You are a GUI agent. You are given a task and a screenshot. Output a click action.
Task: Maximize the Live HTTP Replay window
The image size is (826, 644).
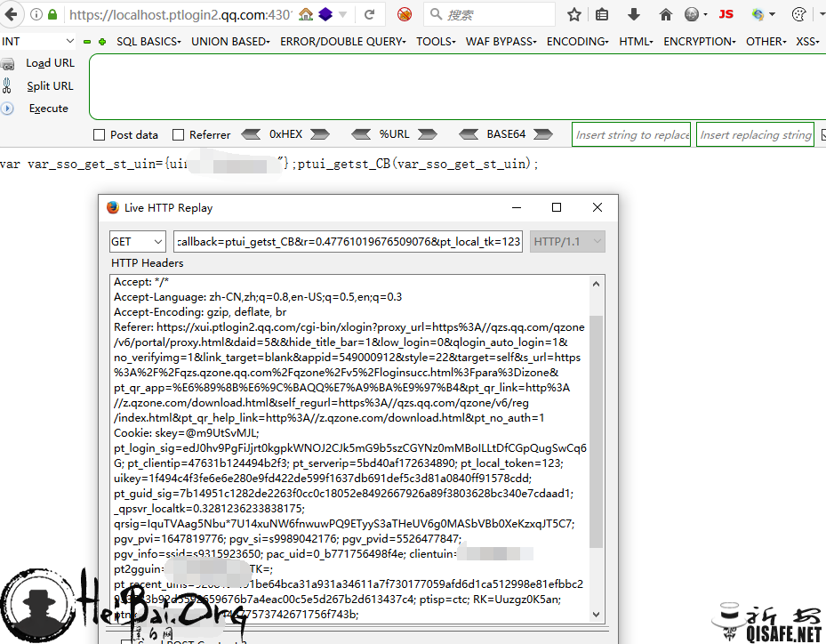557,207
